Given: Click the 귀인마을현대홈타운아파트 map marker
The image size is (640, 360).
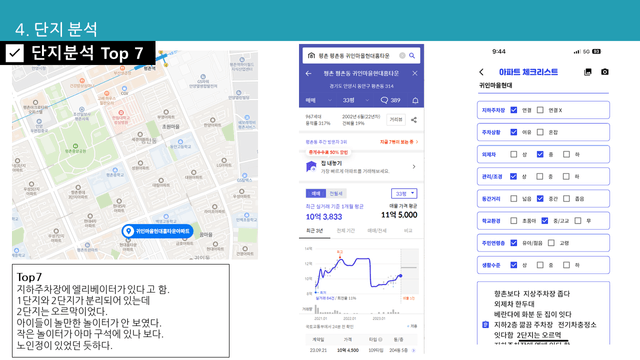Looking at the screenshot, I should [158, 231].
